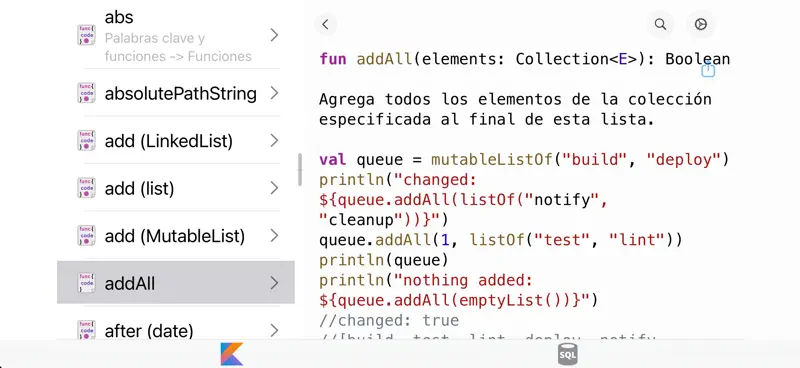Click the 'queue.addAll(1, listOf' code line
Viewport: 800px width, 368px height.
coord(501,240)
